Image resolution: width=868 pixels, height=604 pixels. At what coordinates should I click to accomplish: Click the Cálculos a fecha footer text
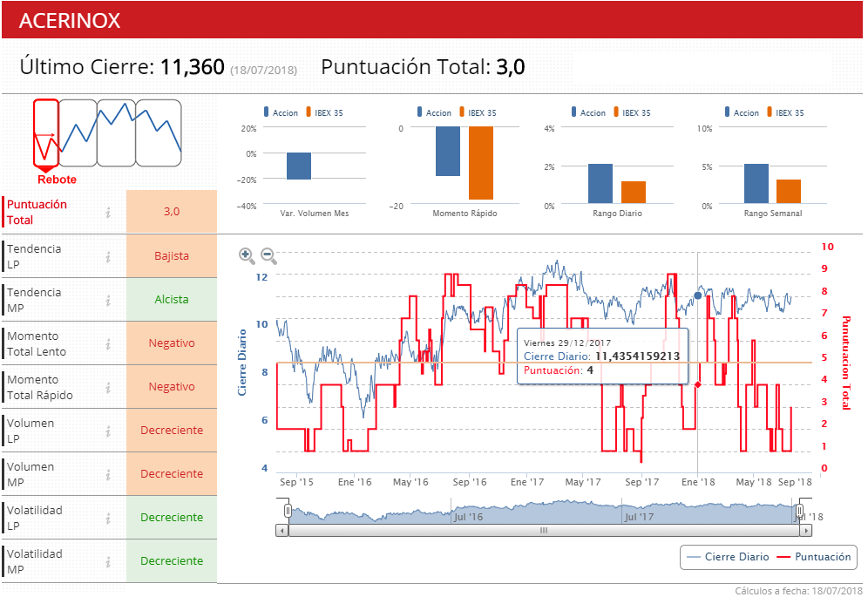tap(799, 591)
